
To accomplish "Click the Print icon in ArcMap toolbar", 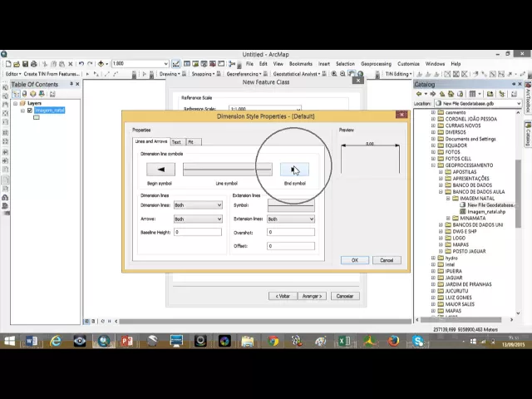I will click(x=33, y=64).
